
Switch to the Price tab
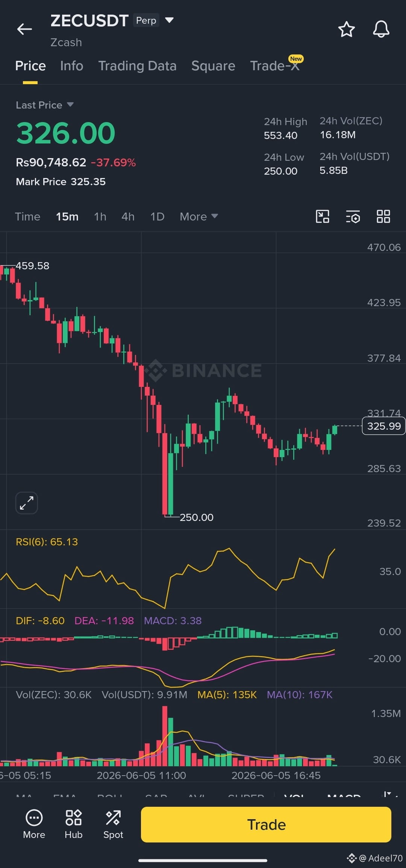point(30,66)
